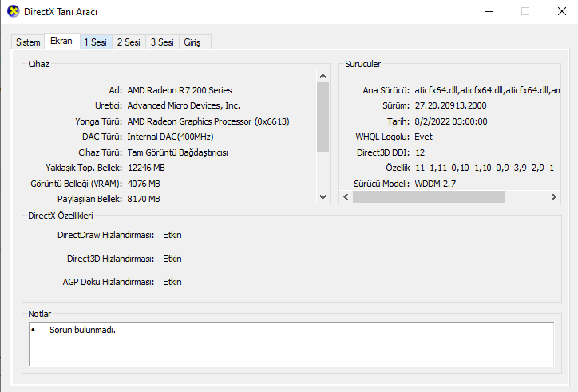578x392 pixels.
Task: Click Cihaz panel scroll down arrow
Action: tap(323, 197)
